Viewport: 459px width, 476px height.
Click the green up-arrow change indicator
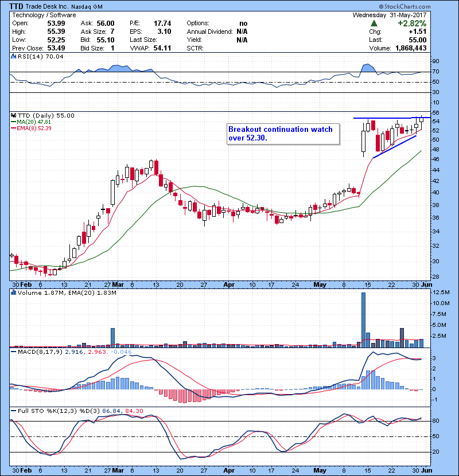(374, 23)
